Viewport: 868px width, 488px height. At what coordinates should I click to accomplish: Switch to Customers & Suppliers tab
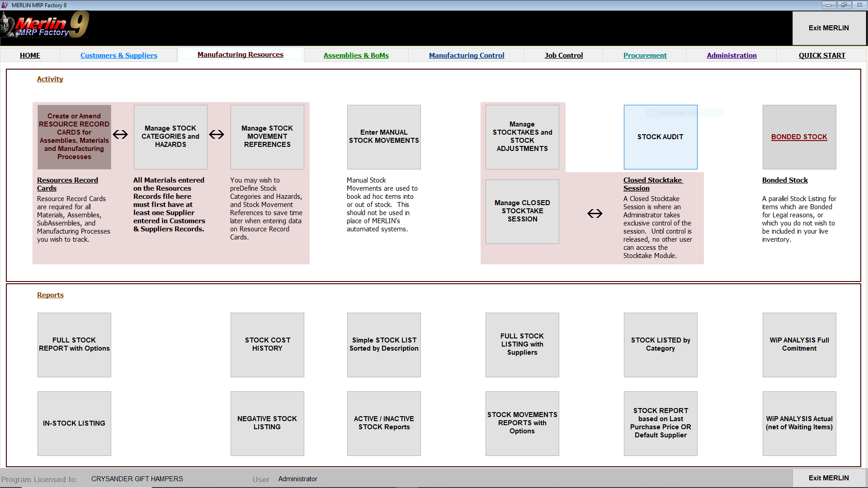119,55
